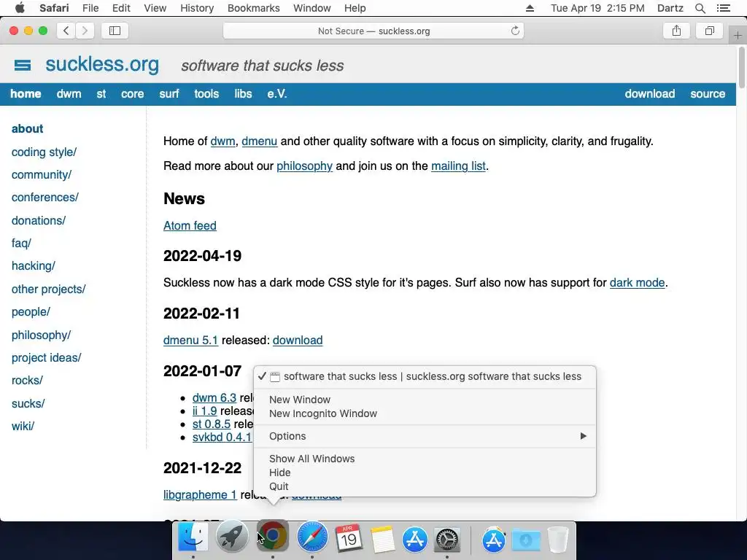Open the Apple menu
This screenshot has height=560, width=747.
point(20,8)
